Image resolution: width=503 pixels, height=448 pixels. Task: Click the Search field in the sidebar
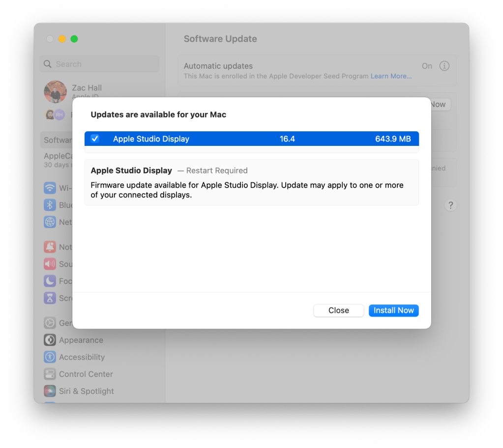[100, 64]
